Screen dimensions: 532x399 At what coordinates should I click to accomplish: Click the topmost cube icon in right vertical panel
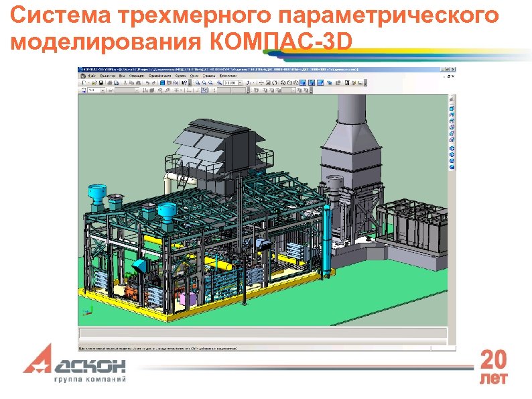[452, 109]
